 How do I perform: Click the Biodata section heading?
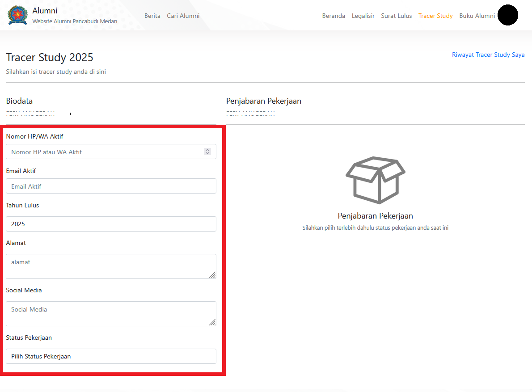(19, 101)
